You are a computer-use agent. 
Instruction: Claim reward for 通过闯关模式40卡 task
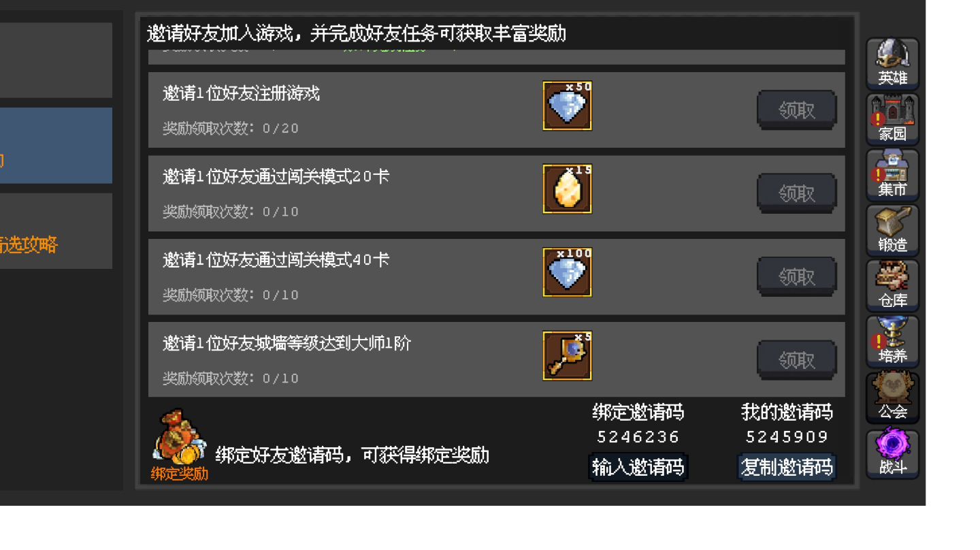[x=796, y=276]
